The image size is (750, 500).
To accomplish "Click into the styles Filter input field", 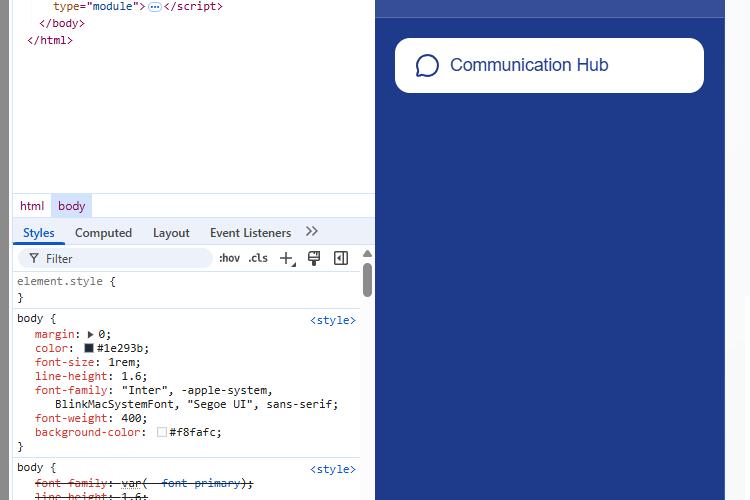I will (125, 258).
